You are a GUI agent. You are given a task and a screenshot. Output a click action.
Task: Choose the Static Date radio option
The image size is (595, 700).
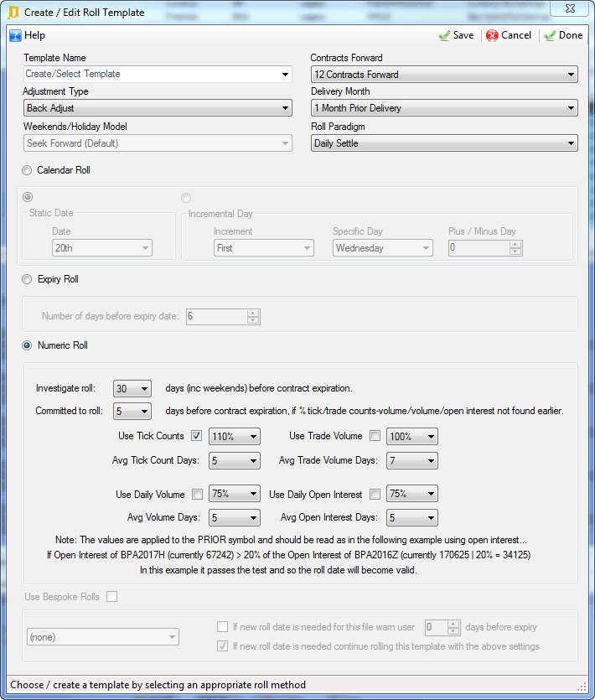tap(28, 197)
